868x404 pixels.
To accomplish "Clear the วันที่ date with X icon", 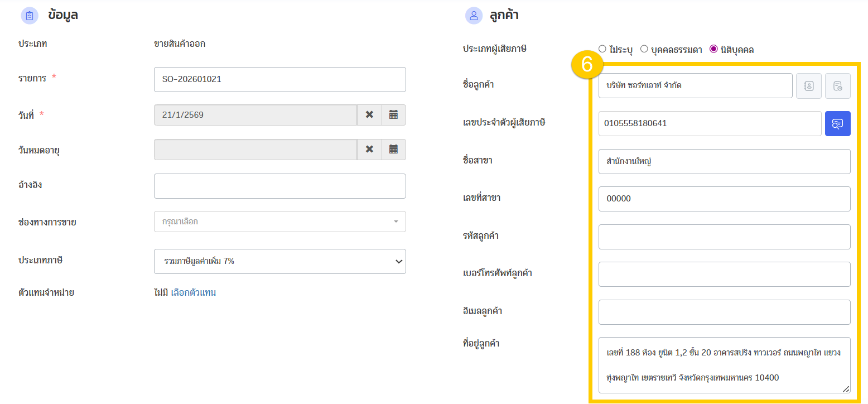I will point(369,115).
